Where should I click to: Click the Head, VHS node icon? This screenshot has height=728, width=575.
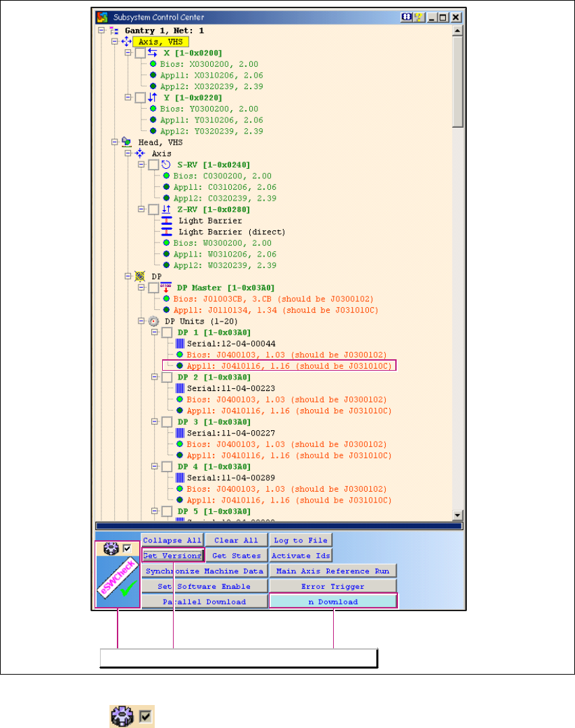(x=126, y=142)
